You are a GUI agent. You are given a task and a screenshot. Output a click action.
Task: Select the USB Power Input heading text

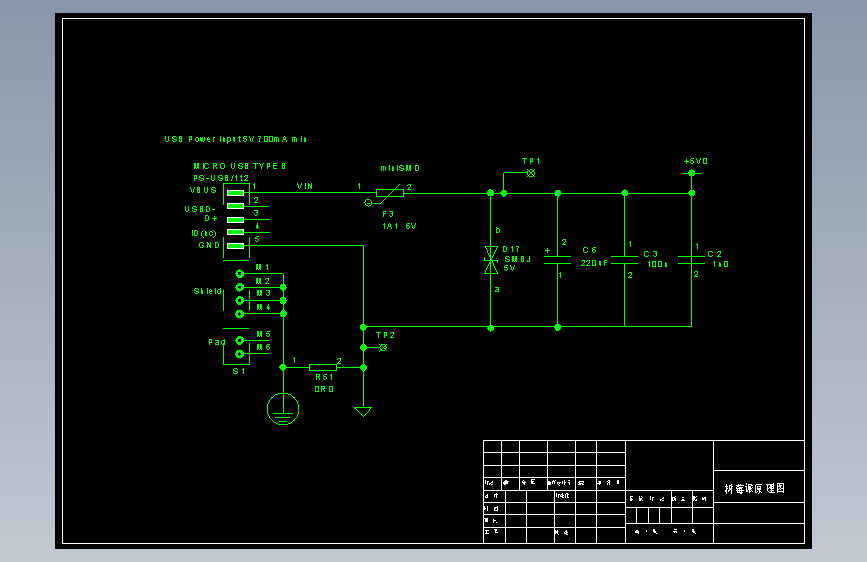(236, 139)
